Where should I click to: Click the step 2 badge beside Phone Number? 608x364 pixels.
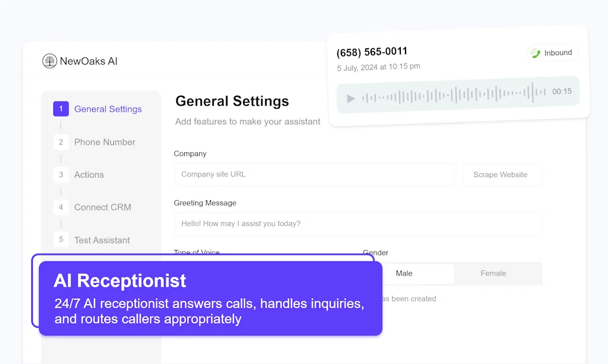(x=61, y=142)
